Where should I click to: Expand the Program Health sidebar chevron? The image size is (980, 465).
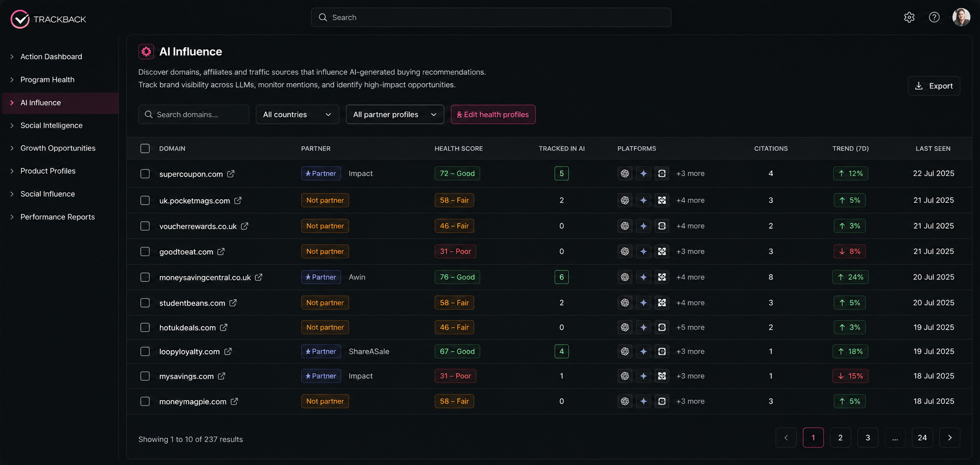pyautogui.click(x=12, y=80)
